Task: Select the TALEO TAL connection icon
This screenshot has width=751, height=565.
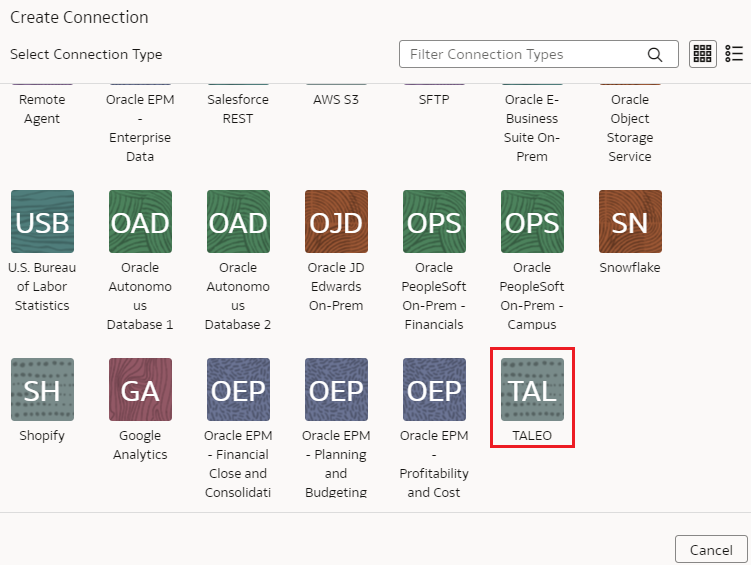Action: point(532,389)
